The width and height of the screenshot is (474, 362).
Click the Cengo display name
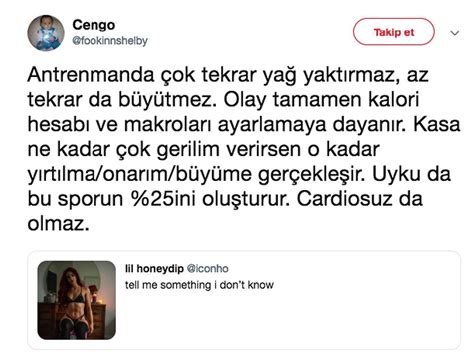point(94,25)
